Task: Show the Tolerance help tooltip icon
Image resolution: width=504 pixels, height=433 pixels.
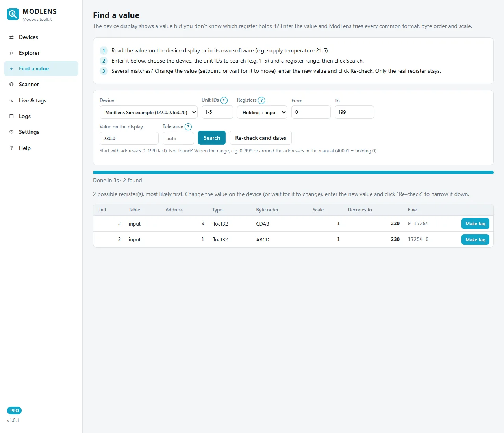Action: tap(188, 127)
